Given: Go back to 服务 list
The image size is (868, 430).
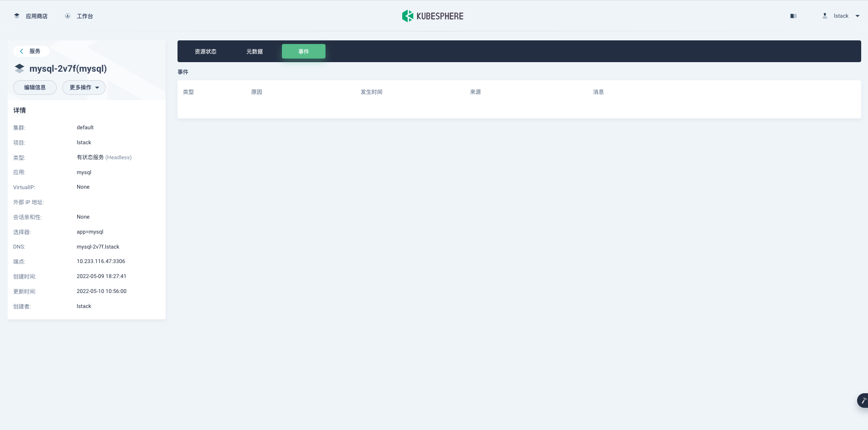Looking at the screenshot, I should [31, 51].
